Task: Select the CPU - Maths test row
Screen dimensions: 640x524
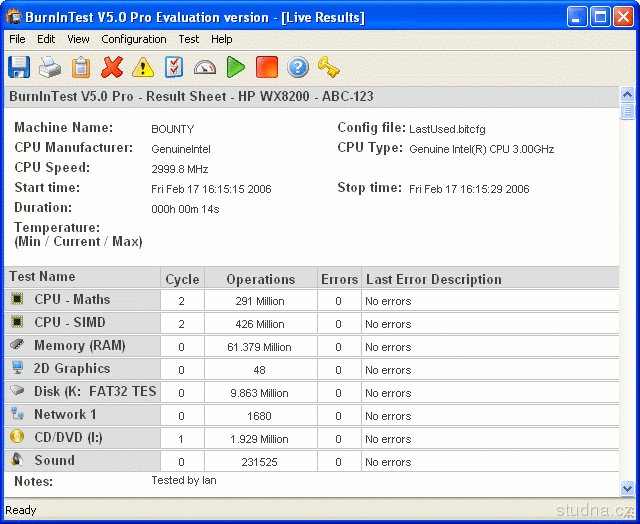Action: (x=72, y=300)
